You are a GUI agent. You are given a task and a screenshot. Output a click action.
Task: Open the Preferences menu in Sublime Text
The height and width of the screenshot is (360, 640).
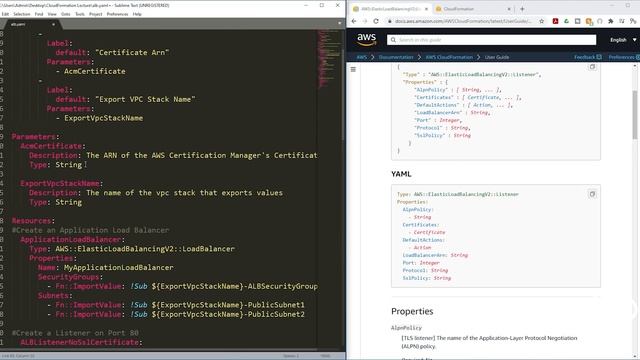coord(117,14)
